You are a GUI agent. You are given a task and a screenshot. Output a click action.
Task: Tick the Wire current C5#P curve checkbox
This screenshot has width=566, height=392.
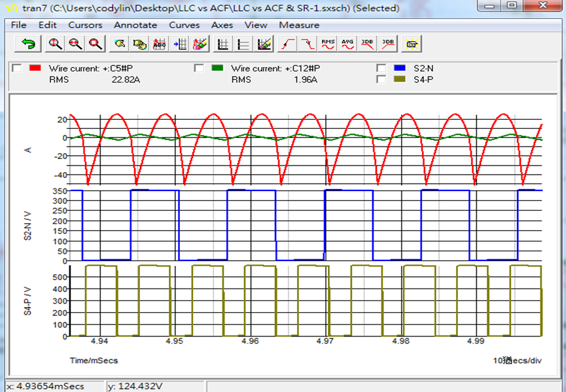tap(17, 68)
